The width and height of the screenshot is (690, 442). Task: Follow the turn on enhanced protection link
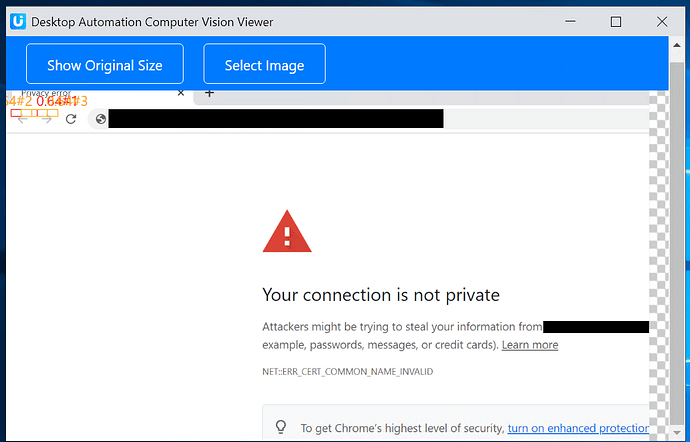click(x=578, y=428)
